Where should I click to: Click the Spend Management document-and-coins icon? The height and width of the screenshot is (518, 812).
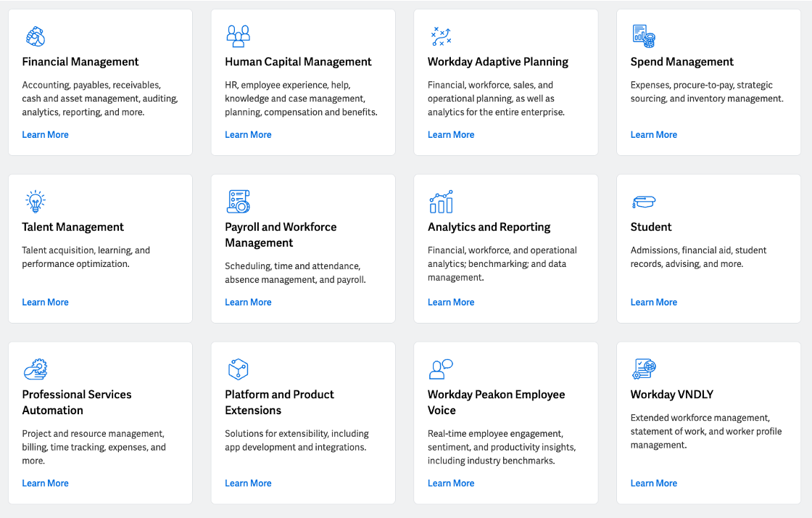coord(644,36)
